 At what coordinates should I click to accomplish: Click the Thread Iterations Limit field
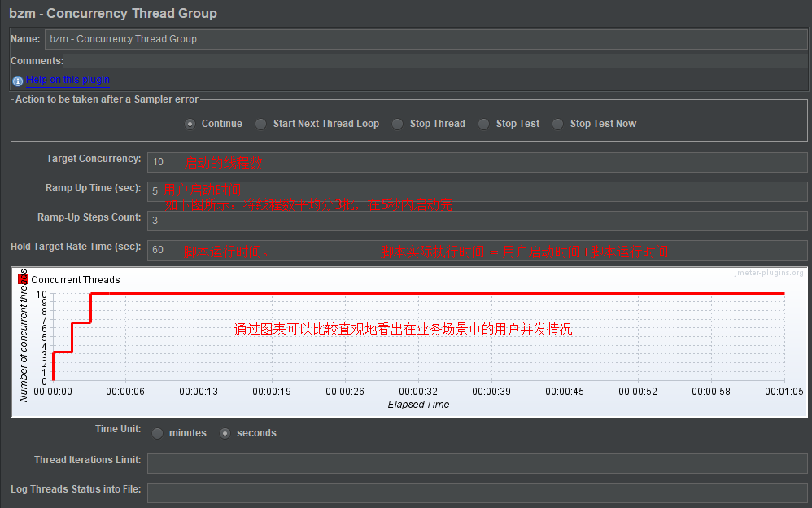(477, 463)
